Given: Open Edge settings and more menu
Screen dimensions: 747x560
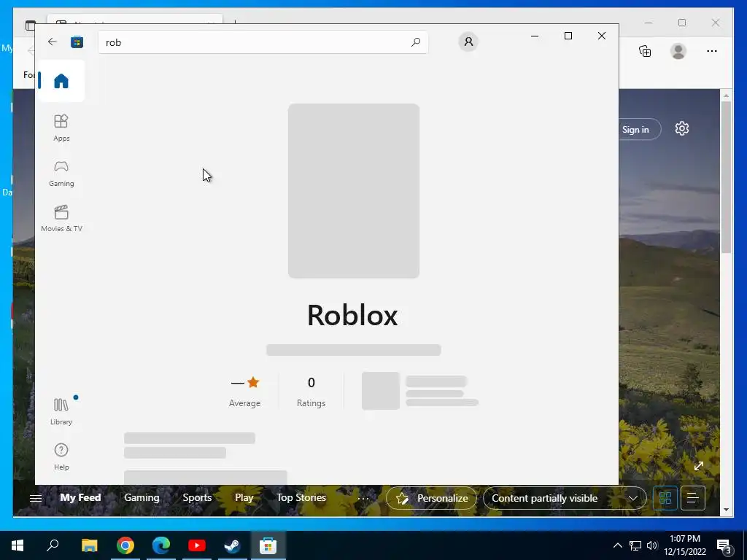Looking at the screenshot, I should (x=712, y=51).
